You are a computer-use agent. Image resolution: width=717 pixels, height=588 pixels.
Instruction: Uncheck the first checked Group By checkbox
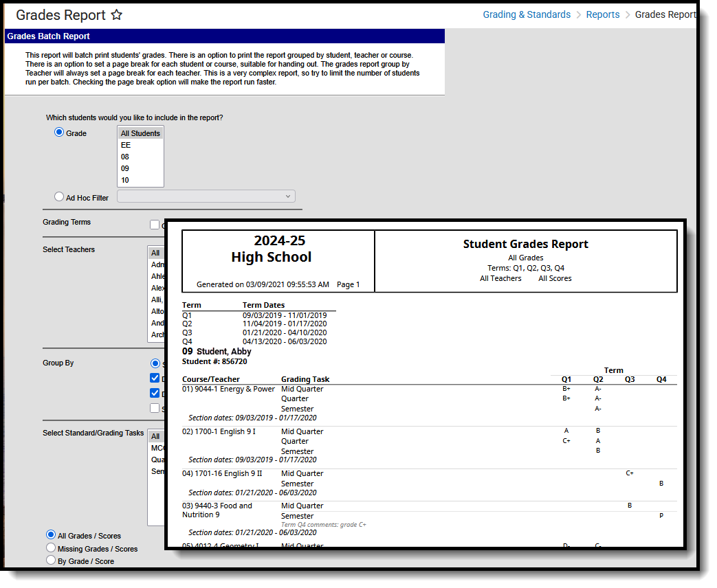[155, 378]
